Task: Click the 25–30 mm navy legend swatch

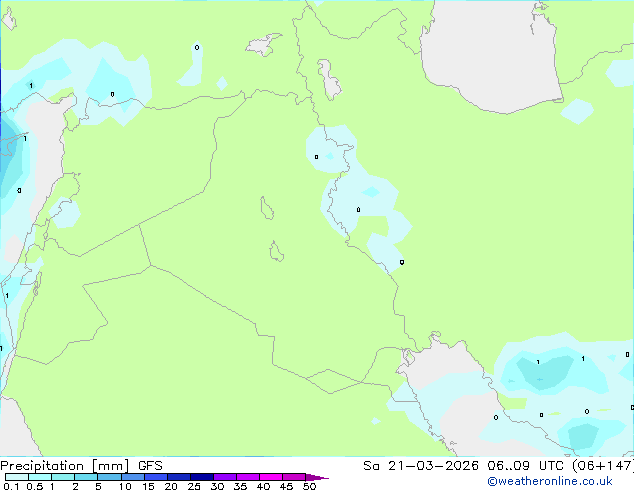Action: point(201,477)
